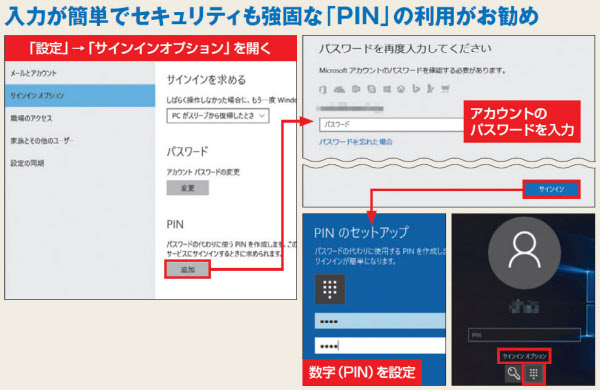Click the アカウント パスワードの変更 label
Screen dimensions: 600x390
tap(203, 172)
